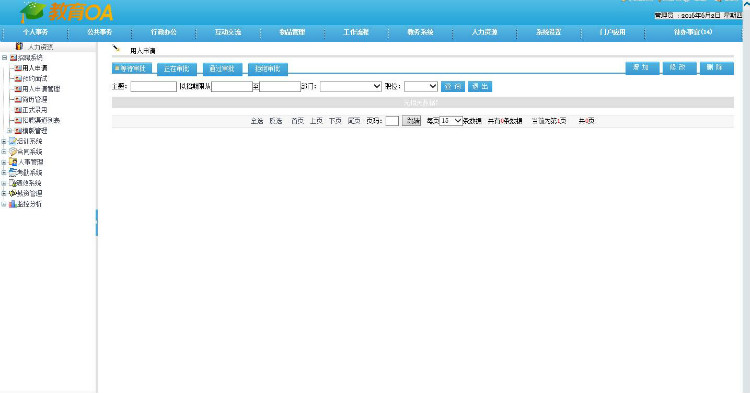750x393 pixels.
Task: Click the 添加 add button
Action: [642, 68]
